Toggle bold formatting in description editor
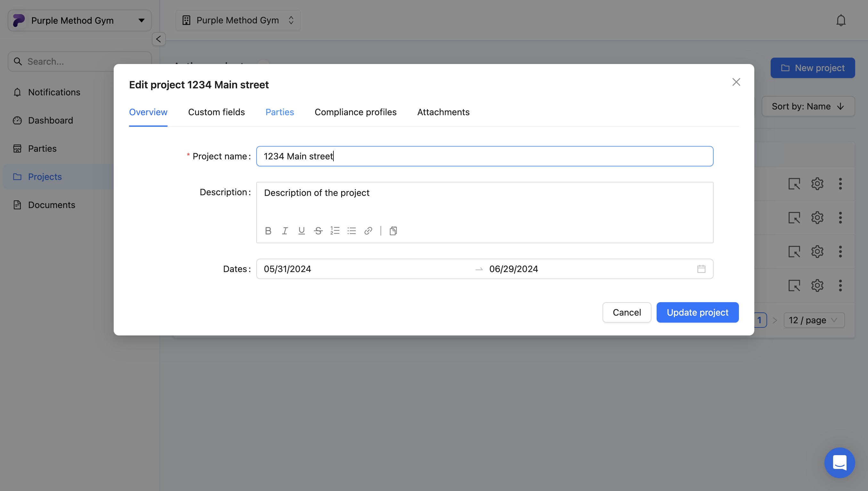The width and height of the screenshot is (868, 491). point(268,231)
